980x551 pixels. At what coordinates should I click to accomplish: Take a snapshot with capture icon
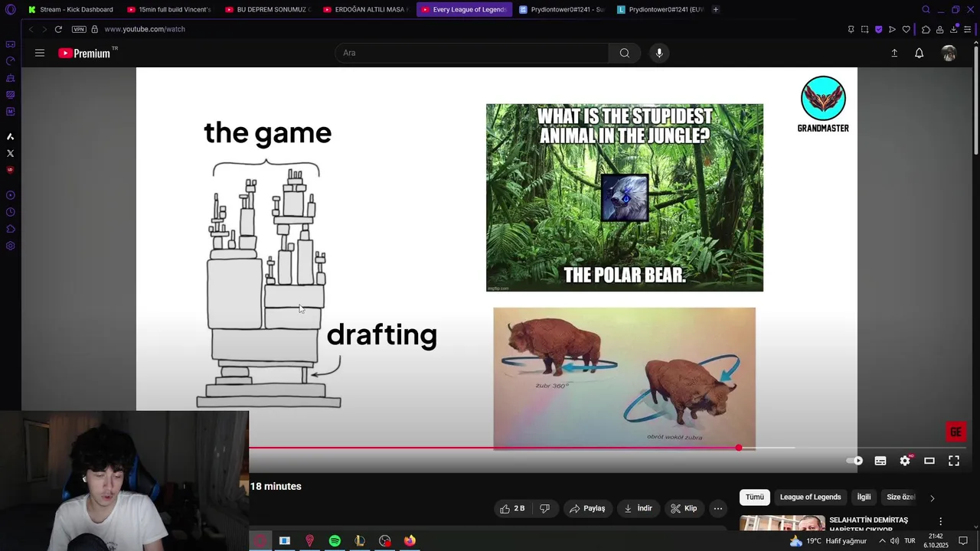(x=864, y=29)
